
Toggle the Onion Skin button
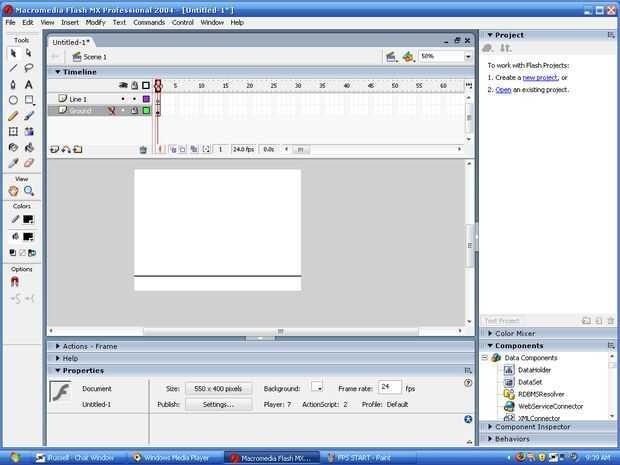click(x=173, y=149)
